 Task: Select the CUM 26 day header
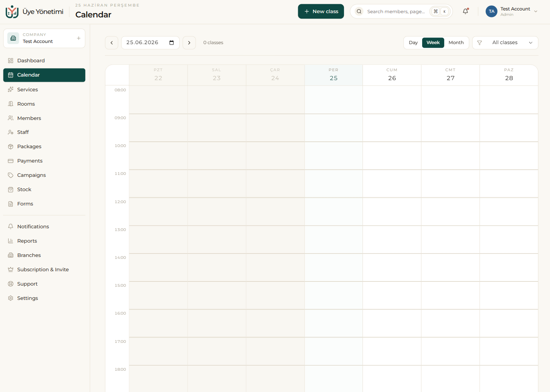[x=392, y=75]
